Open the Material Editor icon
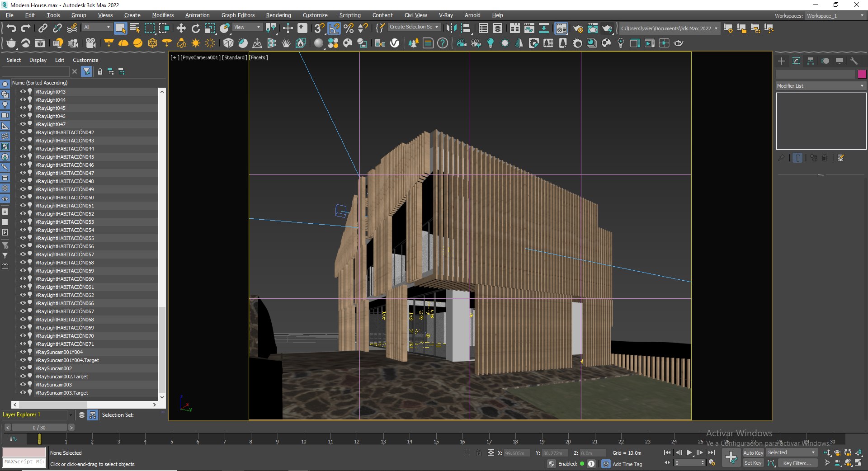868x471 pixels. pos(561,28)
